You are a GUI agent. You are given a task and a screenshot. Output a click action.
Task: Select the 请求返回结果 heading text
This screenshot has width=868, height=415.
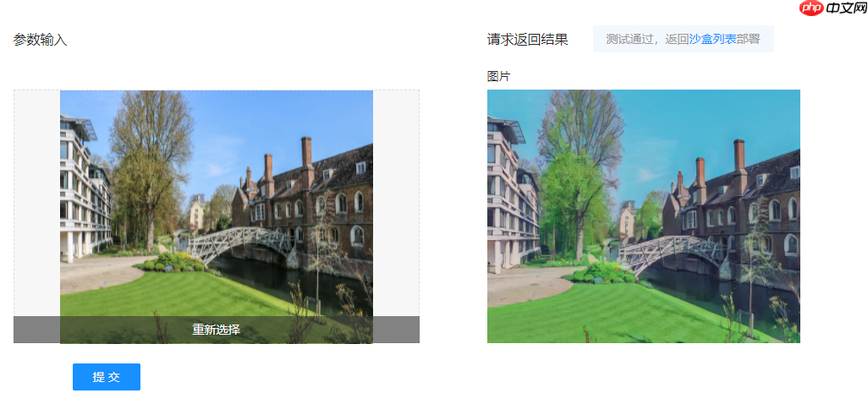tap(528, 40)
